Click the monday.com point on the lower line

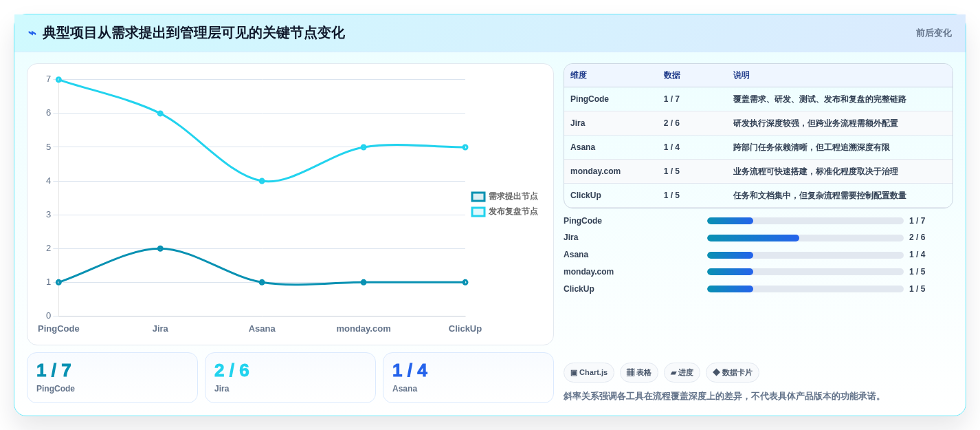[x=364, y=282]
